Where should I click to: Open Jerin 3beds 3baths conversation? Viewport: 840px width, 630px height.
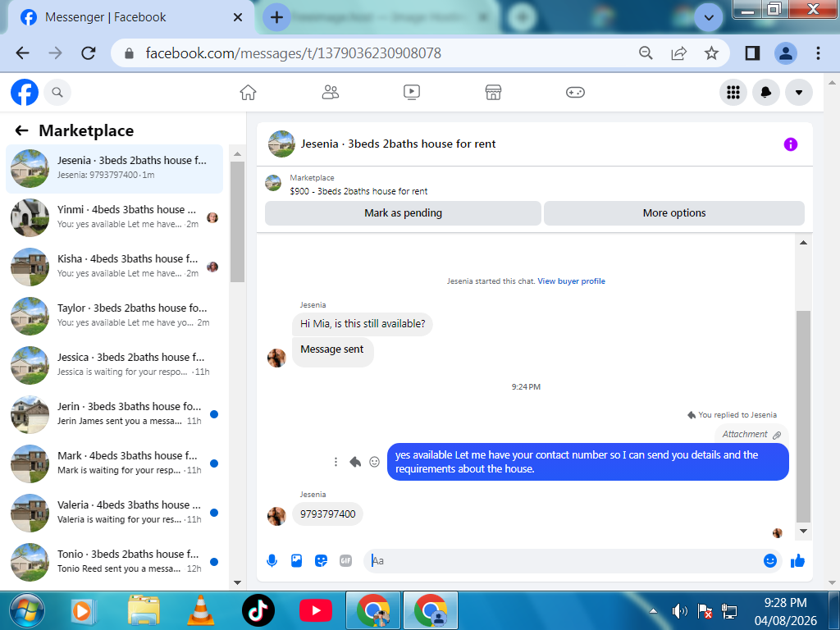114,414
